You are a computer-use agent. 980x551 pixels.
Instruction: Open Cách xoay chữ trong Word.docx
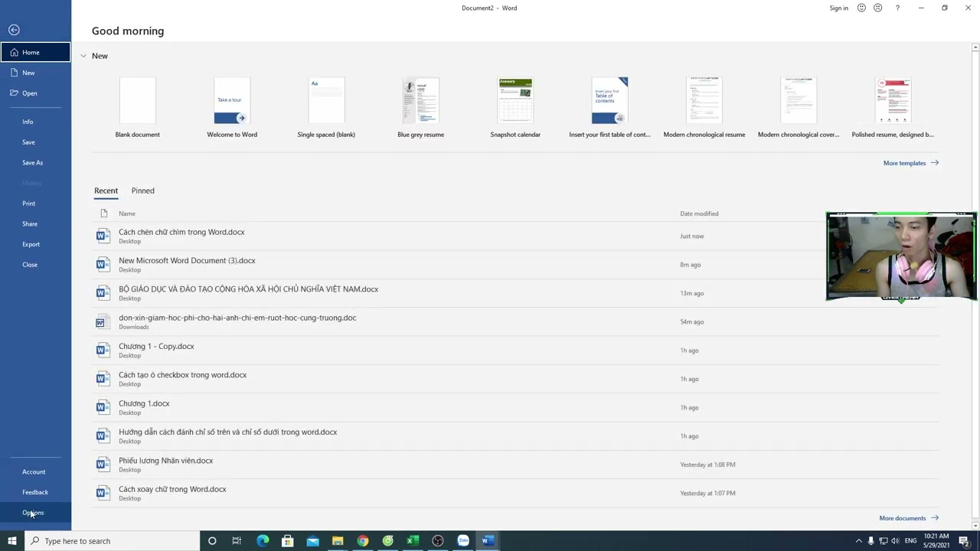pyautogui.click(x=516, y=493)
